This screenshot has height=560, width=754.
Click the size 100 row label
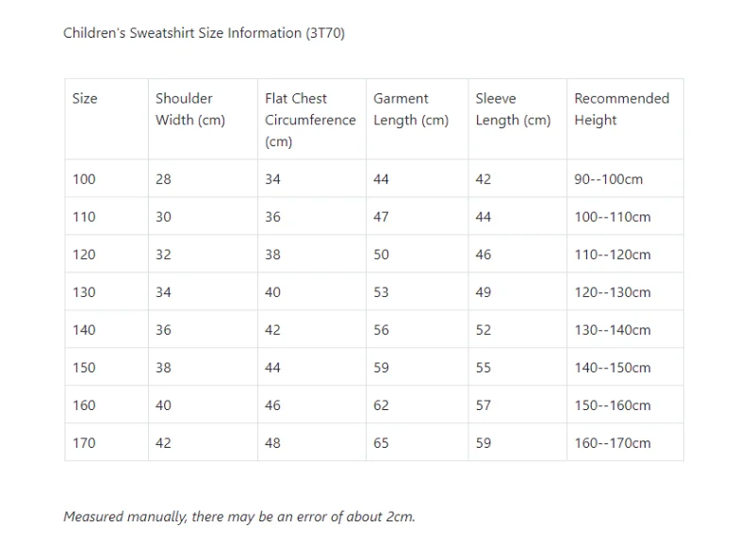(84, 179)
